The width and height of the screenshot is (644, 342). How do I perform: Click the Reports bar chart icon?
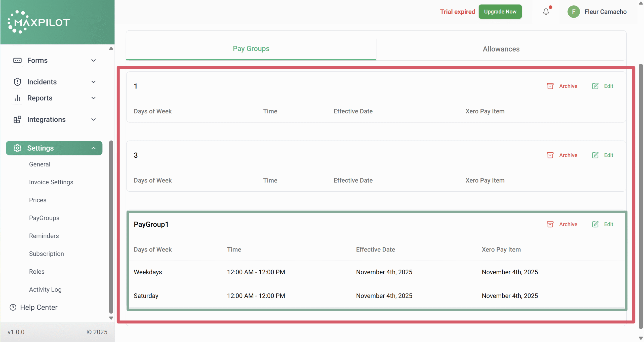coord(17,98)
